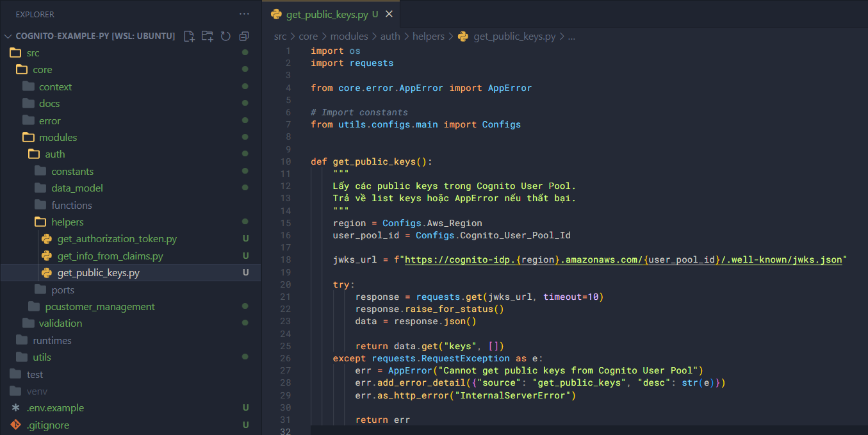
Task: Open Explorer's more actions ellipsis menu
Action: [244, 13]
